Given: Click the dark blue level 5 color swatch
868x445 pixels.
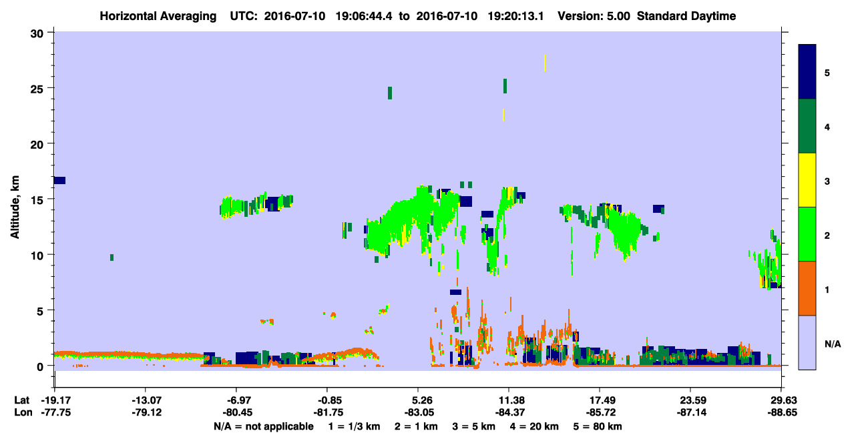Looking at the screenshot, I should pos(807,72).
